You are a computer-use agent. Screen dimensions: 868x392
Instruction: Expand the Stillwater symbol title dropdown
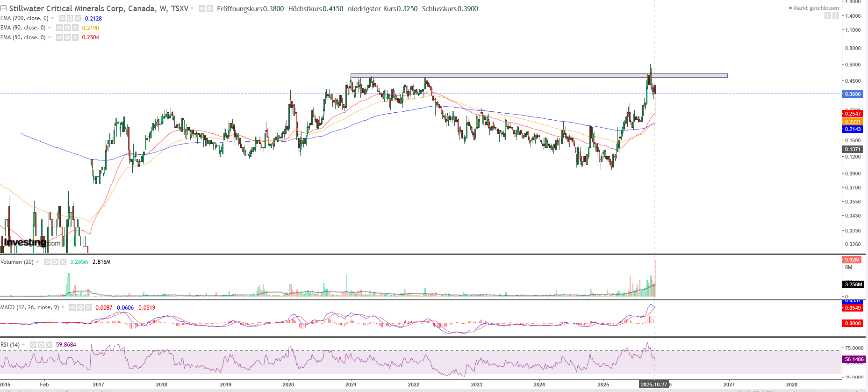click(192, 8)
